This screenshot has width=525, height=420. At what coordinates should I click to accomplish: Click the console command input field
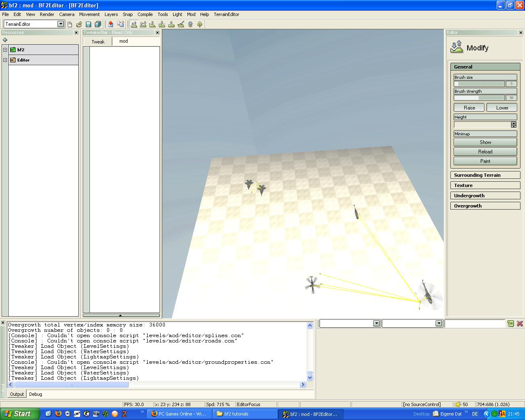475,324
